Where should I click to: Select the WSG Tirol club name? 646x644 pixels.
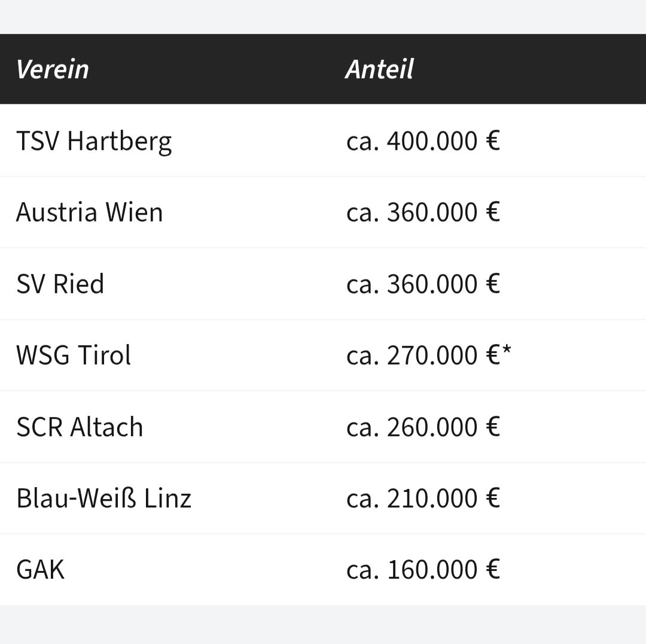(x=73, y=355)
